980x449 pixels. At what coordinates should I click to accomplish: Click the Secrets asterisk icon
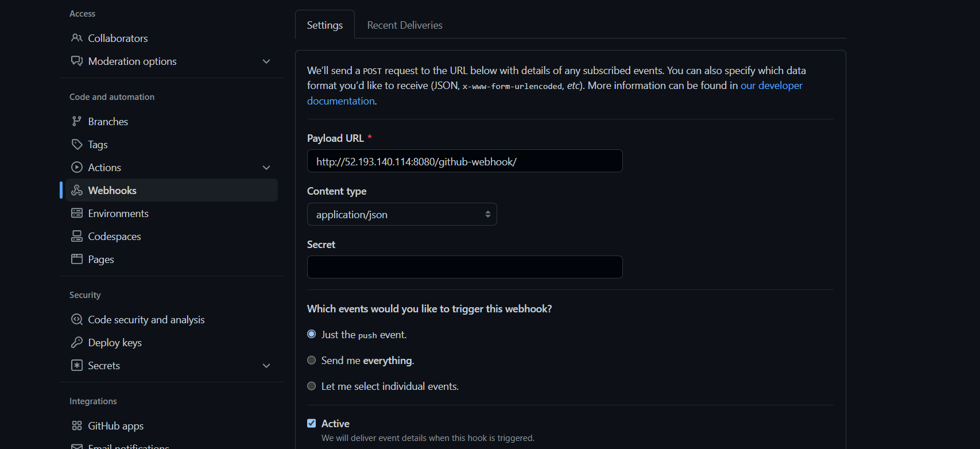click(x=77, y=365)
